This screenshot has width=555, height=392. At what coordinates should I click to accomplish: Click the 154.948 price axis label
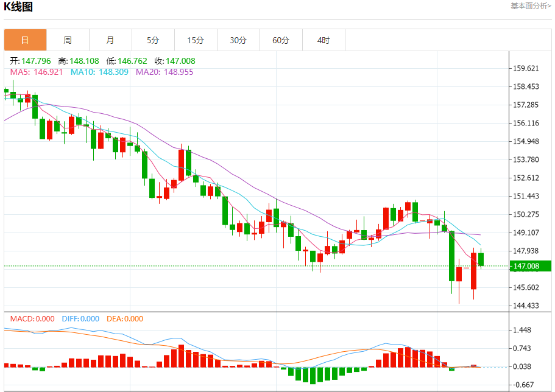click(526, 141)
